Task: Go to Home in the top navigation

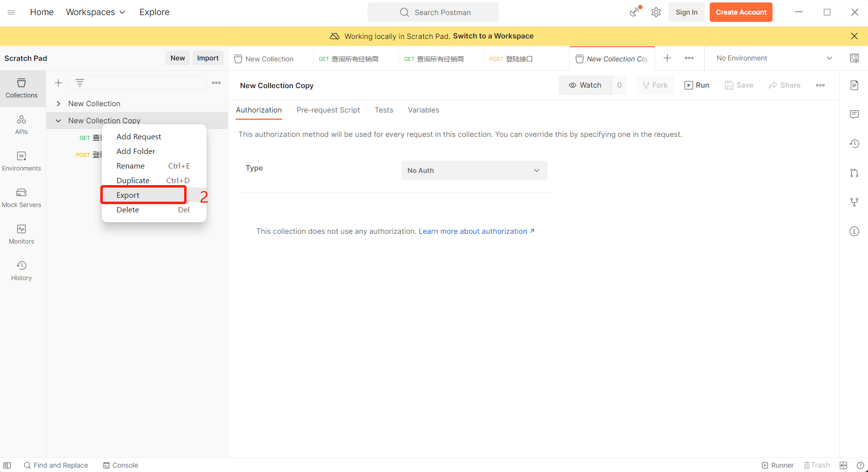Action: [42, 12]
